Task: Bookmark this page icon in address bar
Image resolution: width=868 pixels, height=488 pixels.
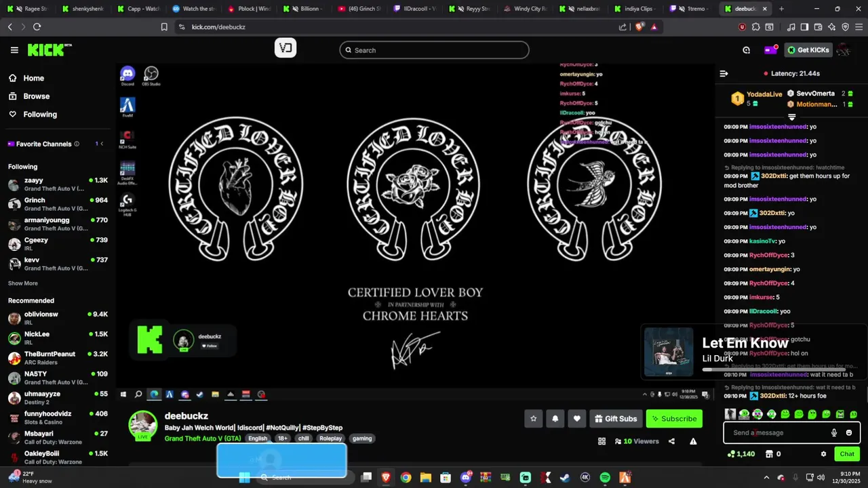Action: click(164, 26)
